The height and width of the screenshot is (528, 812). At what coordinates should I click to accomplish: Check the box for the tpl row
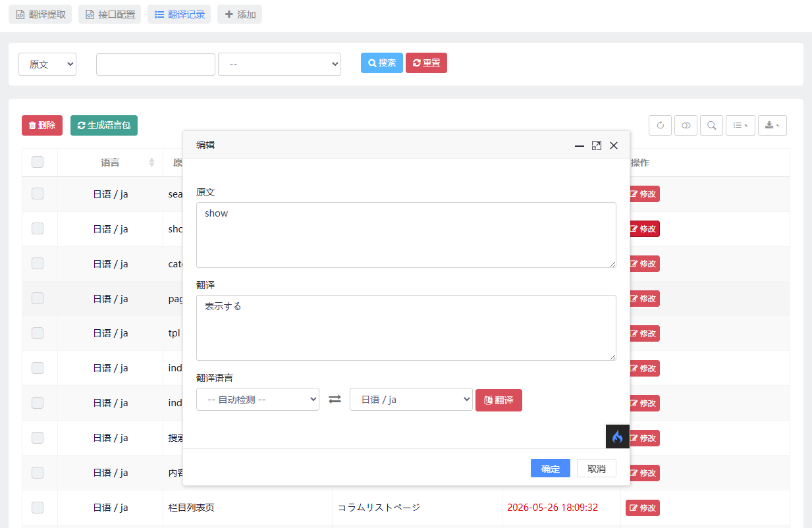coord(38,333)
